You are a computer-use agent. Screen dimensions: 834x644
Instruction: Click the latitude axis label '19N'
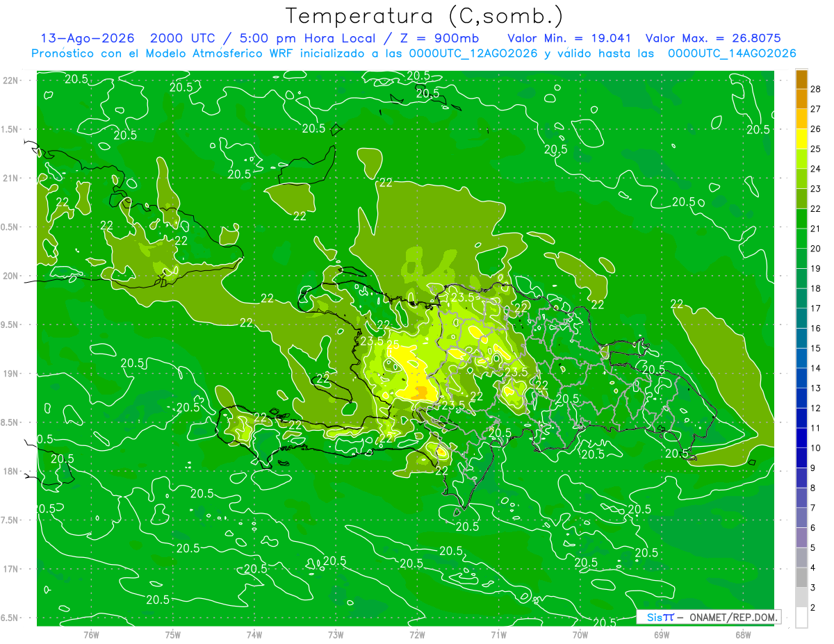click(10, 373)
